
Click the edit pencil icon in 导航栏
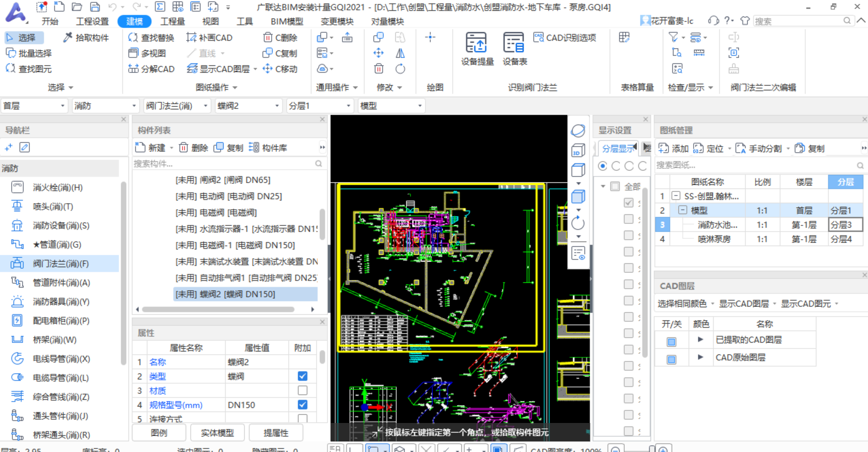coord(25,147)
